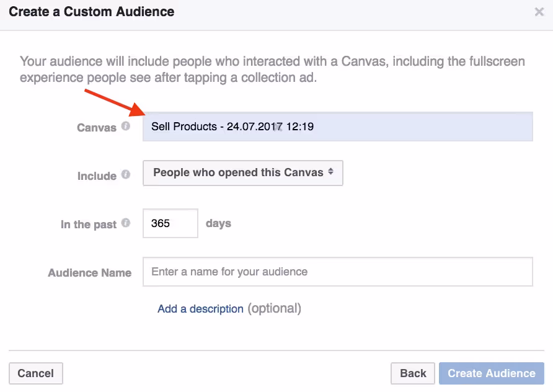
Task: Open the People who opened this Canvas dropdown
Action: 242,173
